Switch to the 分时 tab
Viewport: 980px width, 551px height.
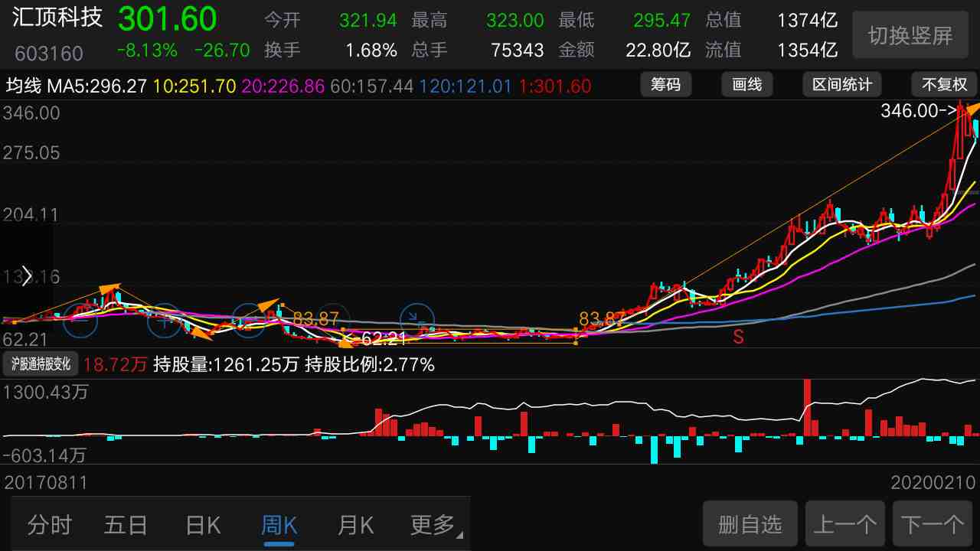50,525
